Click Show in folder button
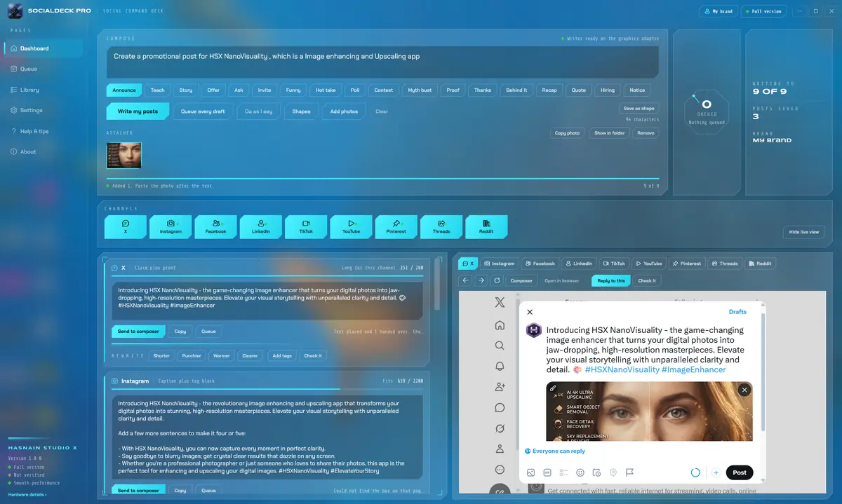842x504 pixels. pyautogui.click(x=610, y=133)
